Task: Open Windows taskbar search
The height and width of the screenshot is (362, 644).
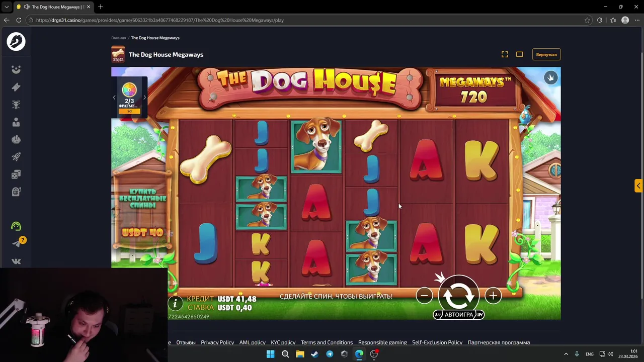Action: coord(285,354)
